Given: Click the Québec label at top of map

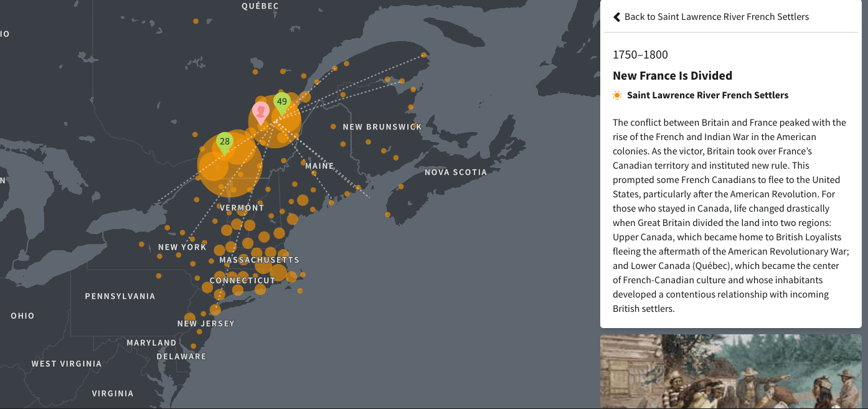Looking at the screenshot, I should tap(260, 6).
